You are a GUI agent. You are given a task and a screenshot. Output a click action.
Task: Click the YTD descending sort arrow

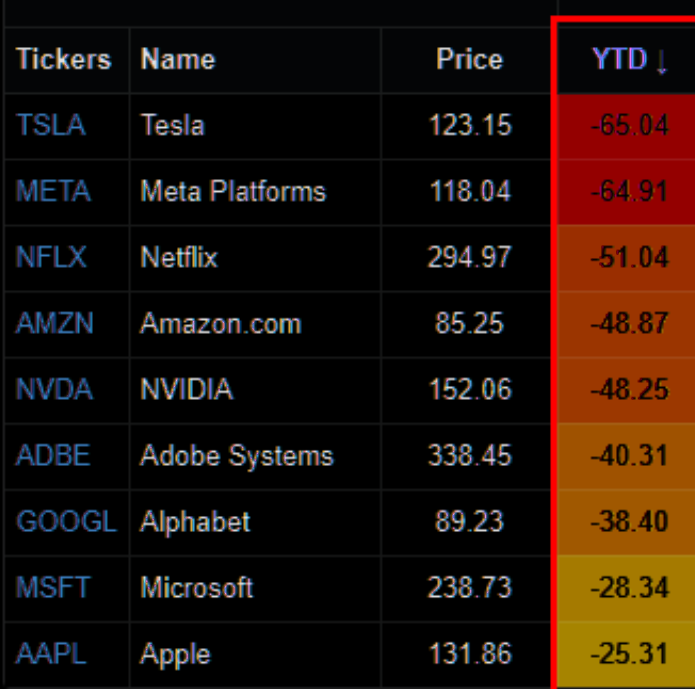(x=661, y=61)
